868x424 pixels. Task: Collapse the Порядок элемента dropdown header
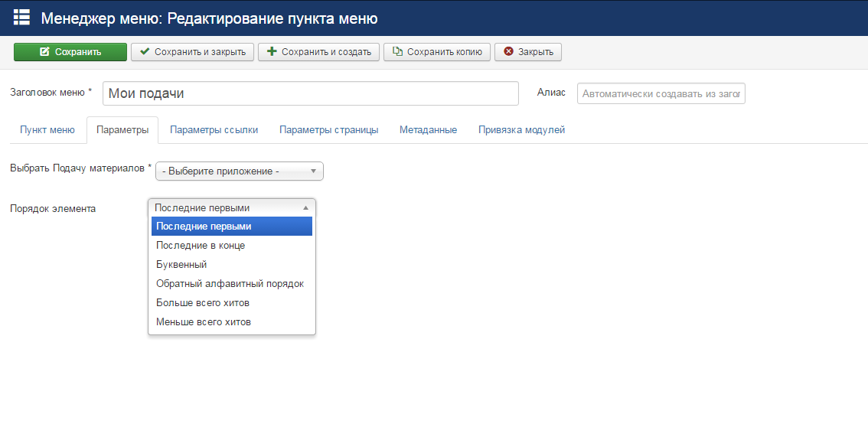(232, 207)
